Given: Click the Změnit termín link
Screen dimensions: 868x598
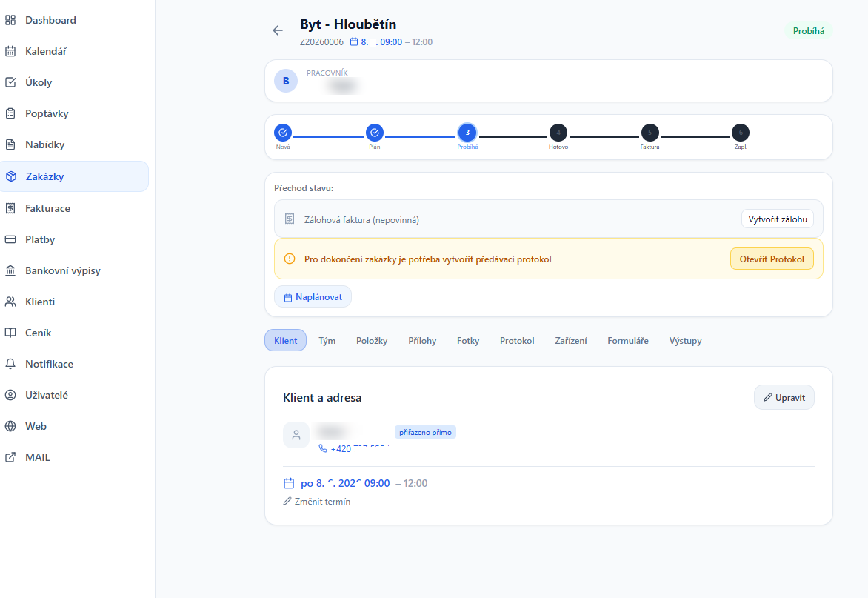Looking at the screenshot, I should pyautogui.click(x=317, y=502).
